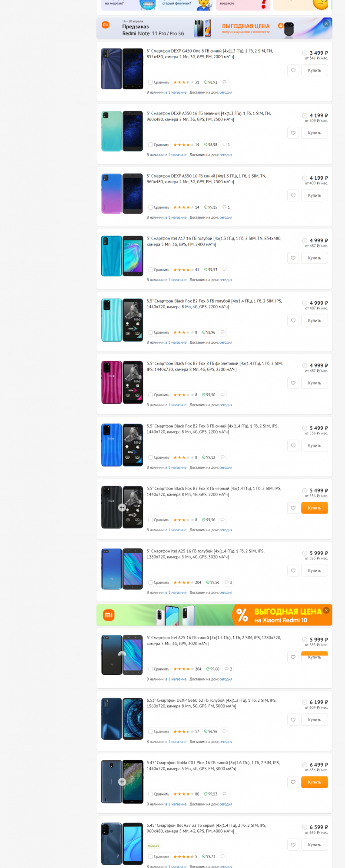Dismiss the Xiaomi Redmi 10 banner

(x=326, y=610)
